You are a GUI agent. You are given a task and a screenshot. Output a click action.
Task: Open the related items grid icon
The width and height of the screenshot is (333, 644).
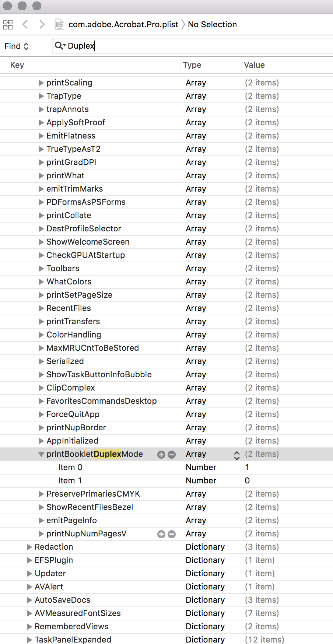[8, 25]
